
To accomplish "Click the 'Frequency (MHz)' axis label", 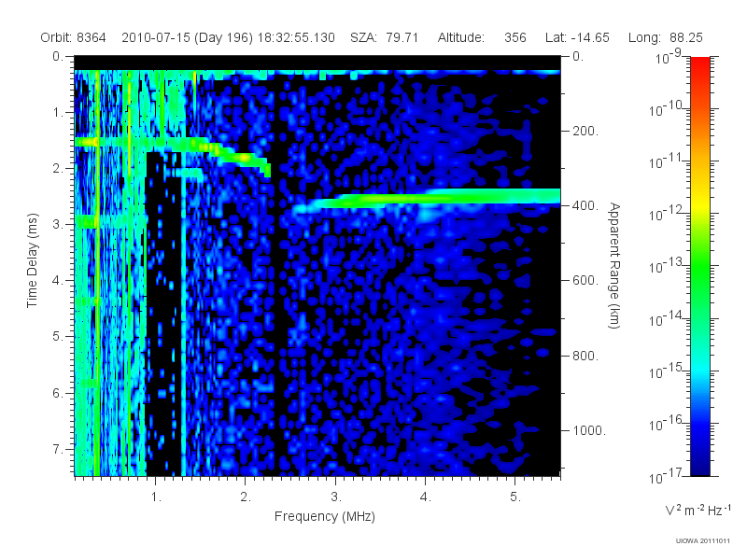I will tap(324, 517).
